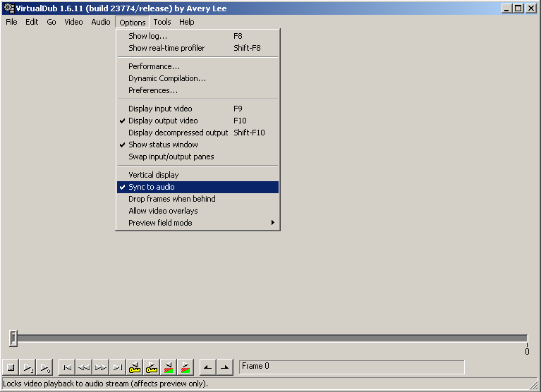Jump to the end of video
This screenshot has height=392, width=541.
coord(118,367)
